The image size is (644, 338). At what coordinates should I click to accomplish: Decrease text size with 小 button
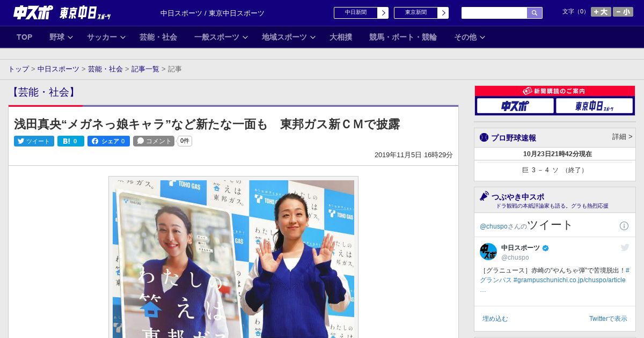point(623,12)
